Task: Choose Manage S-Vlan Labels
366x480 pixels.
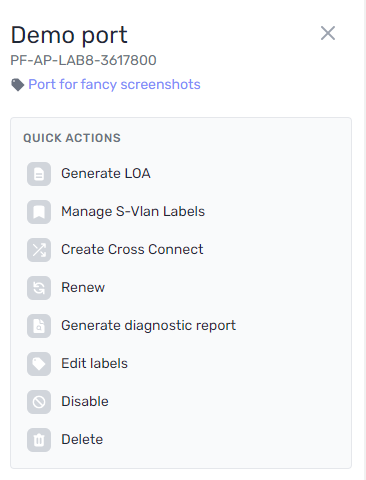Action: [x=133, y=211]
